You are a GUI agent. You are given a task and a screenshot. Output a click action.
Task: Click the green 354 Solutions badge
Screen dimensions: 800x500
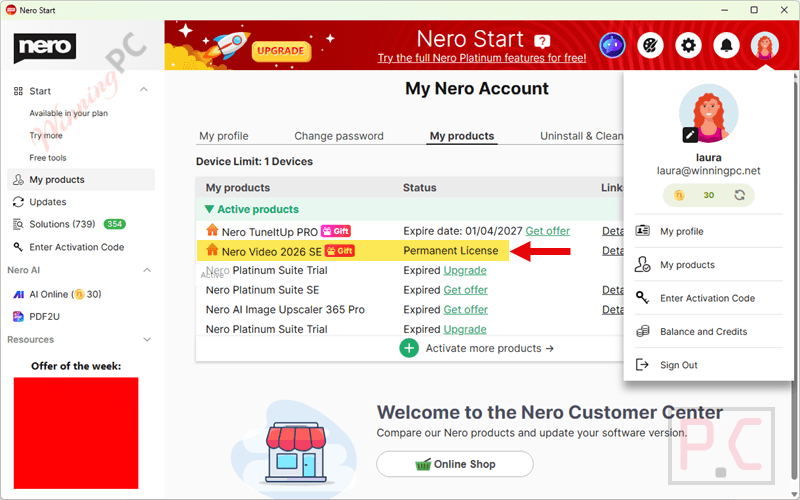[x=114, y=224]
